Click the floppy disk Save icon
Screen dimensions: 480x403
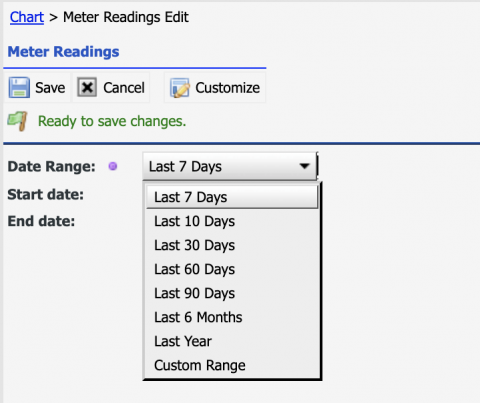coord(19,88)
